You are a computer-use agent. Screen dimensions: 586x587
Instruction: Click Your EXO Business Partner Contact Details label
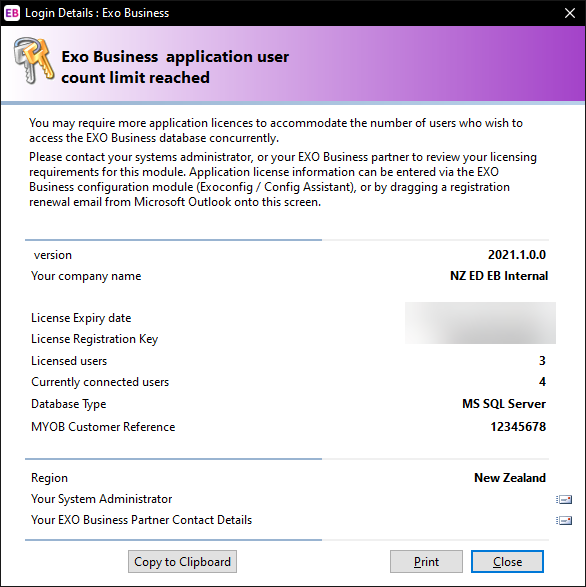[141, 520]
